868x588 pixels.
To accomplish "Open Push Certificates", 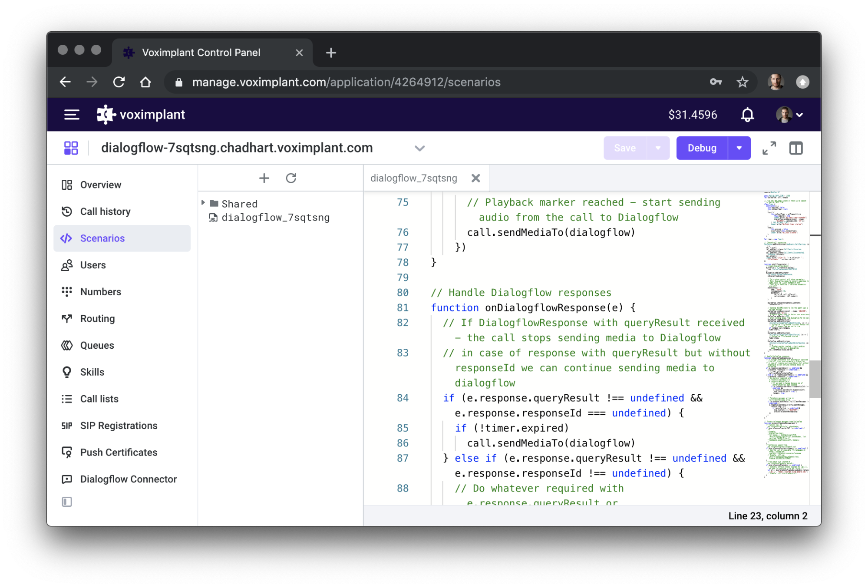I will pyautogui.click(x=122, y=453).
